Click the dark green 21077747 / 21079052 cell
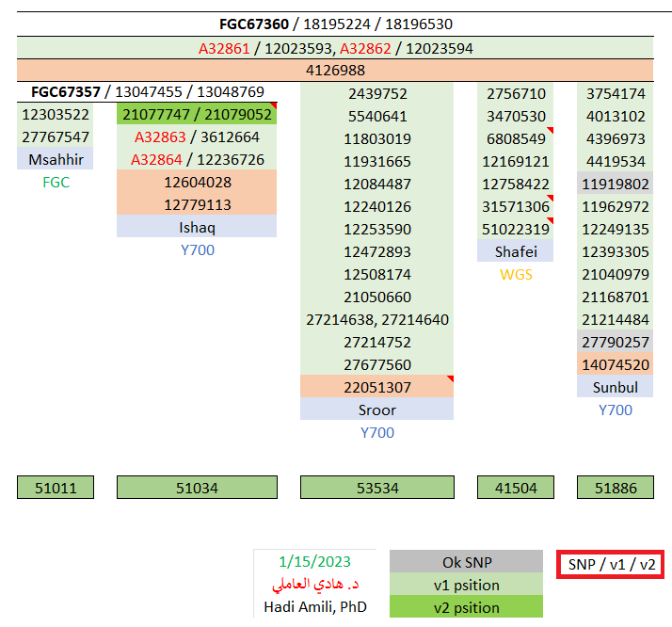Viewport: 672px width, 627px height. tap(197, 115)
